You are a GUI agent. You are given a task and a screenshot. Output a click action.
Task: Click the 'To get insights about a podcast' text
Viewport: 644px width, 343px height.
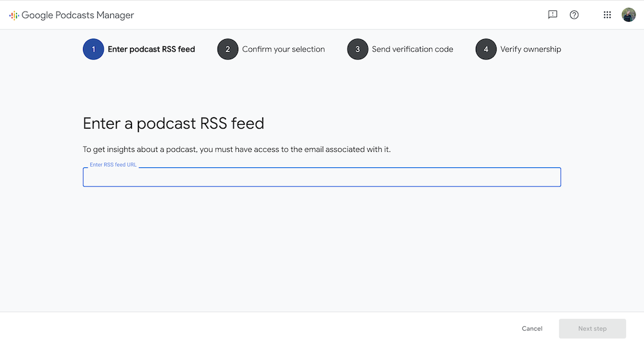click(x=236, y=149)
